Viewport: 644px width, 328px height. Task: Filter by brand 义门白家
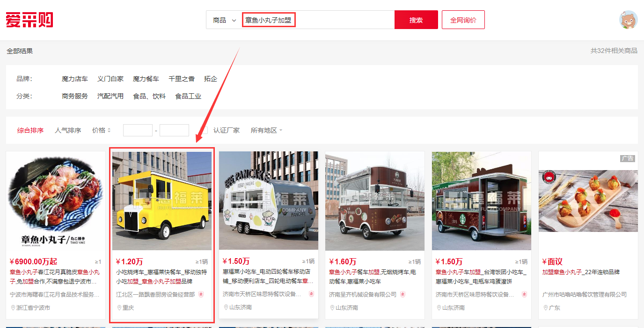[110, 79]
